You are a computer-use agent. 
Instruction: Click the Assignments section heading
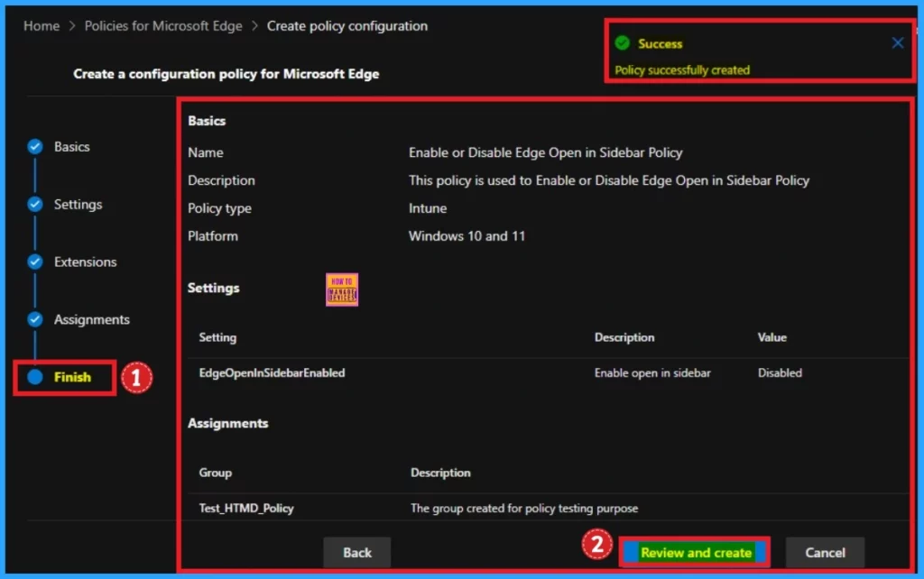point(228,424)
